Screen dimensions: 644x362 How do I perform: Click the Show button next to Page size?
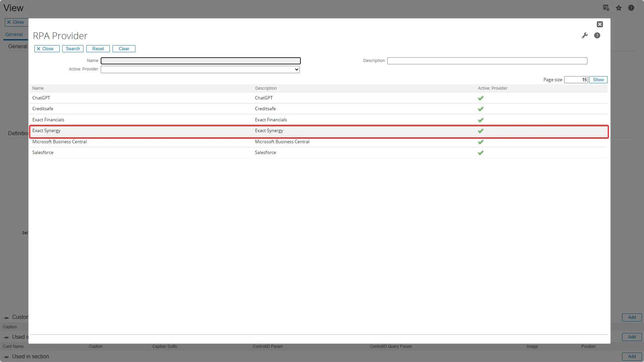click(x=598, y=80)
